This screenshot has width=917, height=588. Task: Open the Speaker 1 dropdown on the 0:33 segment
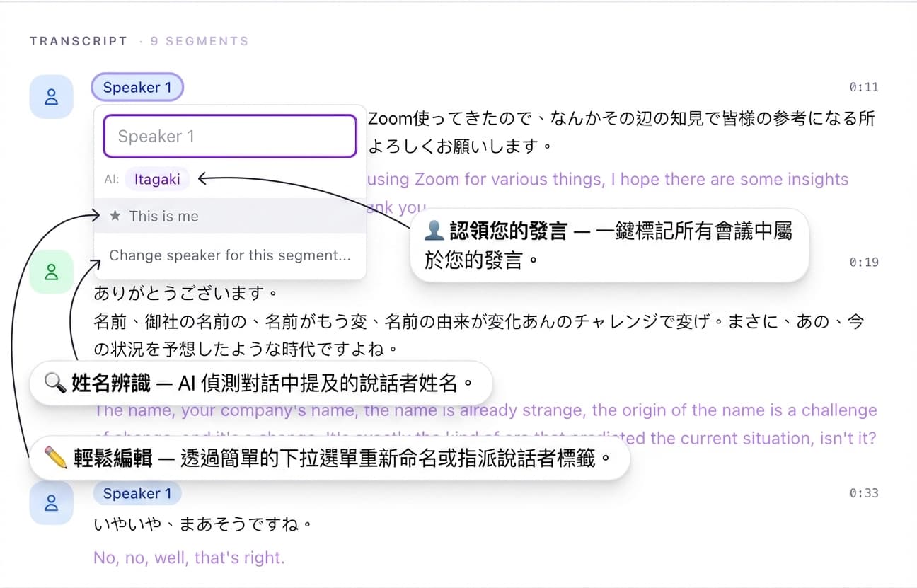[x=137, y=493]
